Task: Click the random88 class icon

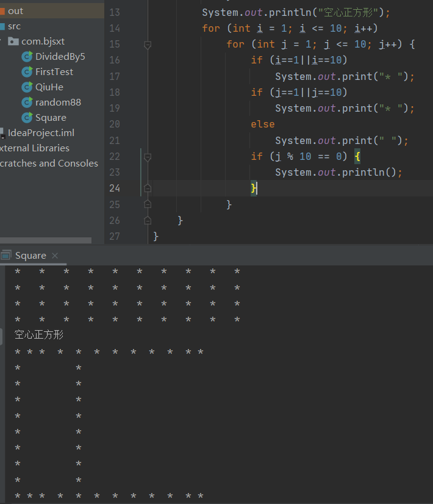Action: pyautogui.click(x=27, y=103)
